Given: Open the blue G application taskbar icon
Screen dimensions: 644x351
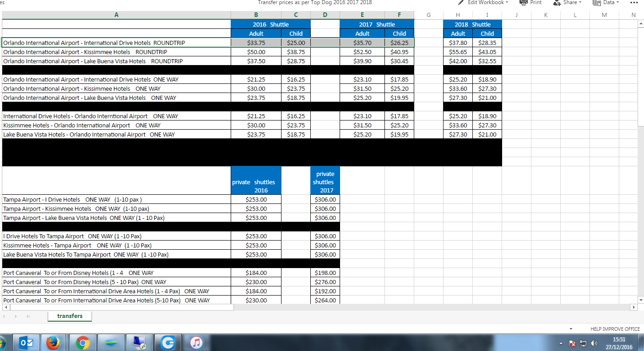Looking at the screenshot, I should click(168, 343).
